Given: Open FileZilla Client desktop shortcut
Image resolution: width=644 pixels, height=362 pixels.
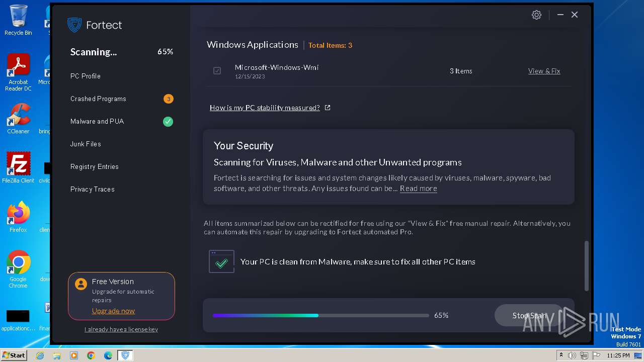Looking at the screenshot, I should (18, 168).
